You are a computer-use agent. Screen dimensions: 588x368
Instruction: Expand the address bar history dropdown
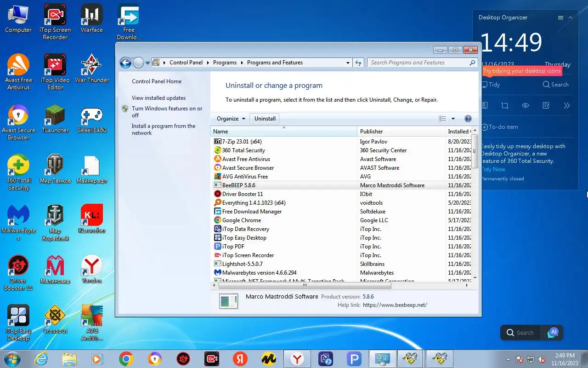pyautogui.click(x=348, y=63)
